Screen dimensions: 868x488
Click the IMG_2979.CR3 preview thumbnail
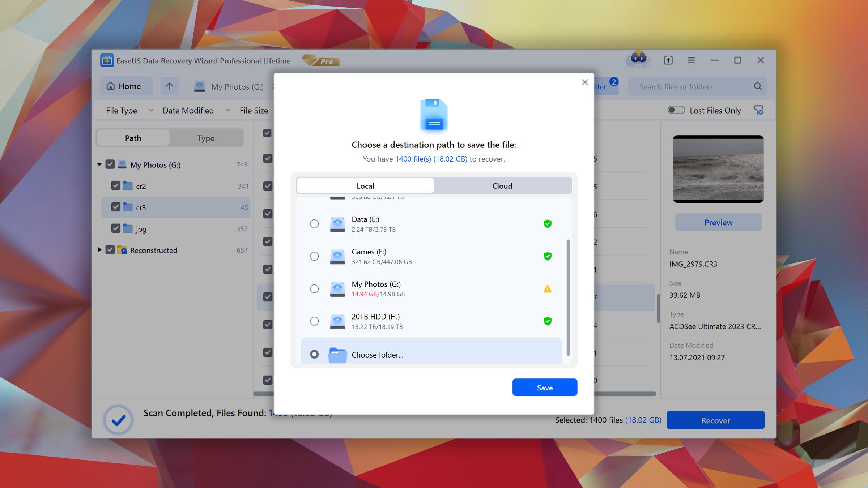click(718, 168)
